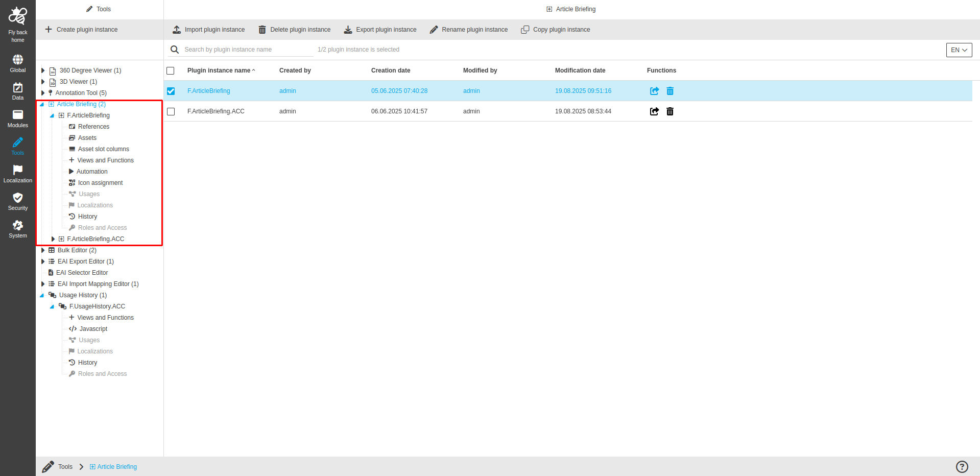
Task: Expand the 3D Viewer tree node
Action: pos(43,82)
